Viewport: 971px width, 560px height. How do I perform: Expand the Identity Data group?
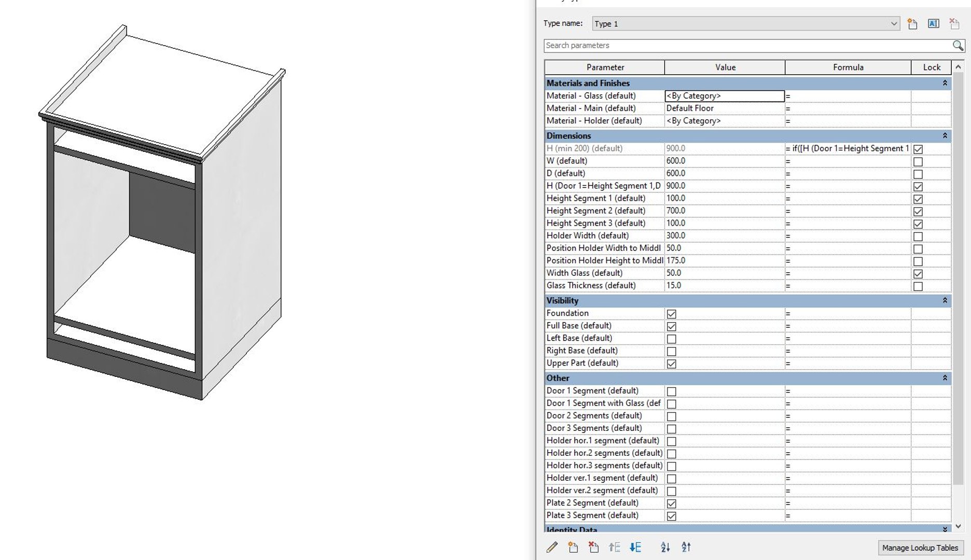(945, 529)
